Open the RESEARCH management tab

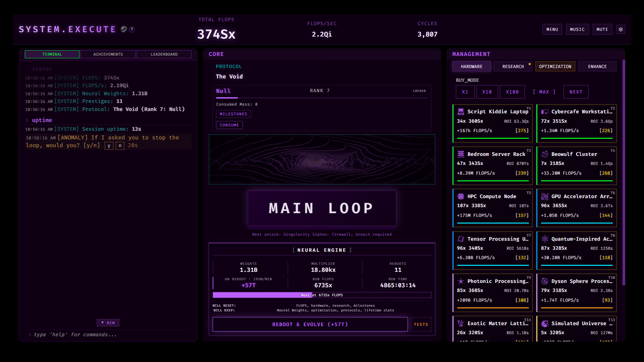(x=513, y=67)
